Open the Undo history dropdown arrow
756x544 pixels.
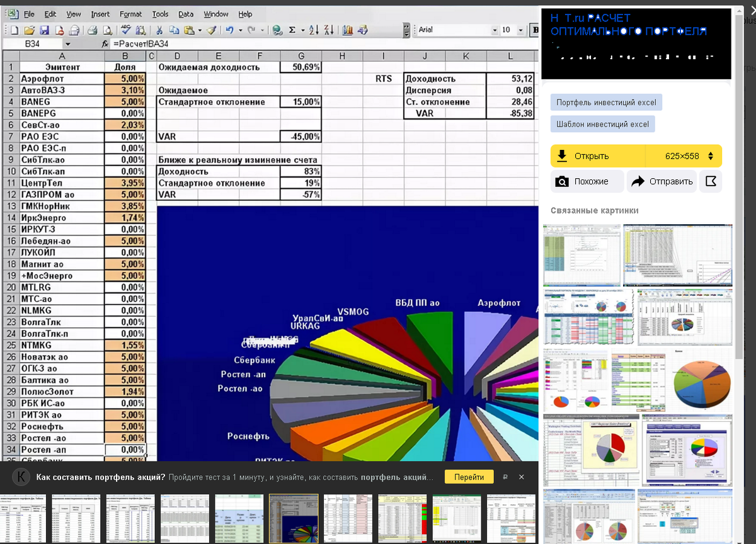[240, 30]
